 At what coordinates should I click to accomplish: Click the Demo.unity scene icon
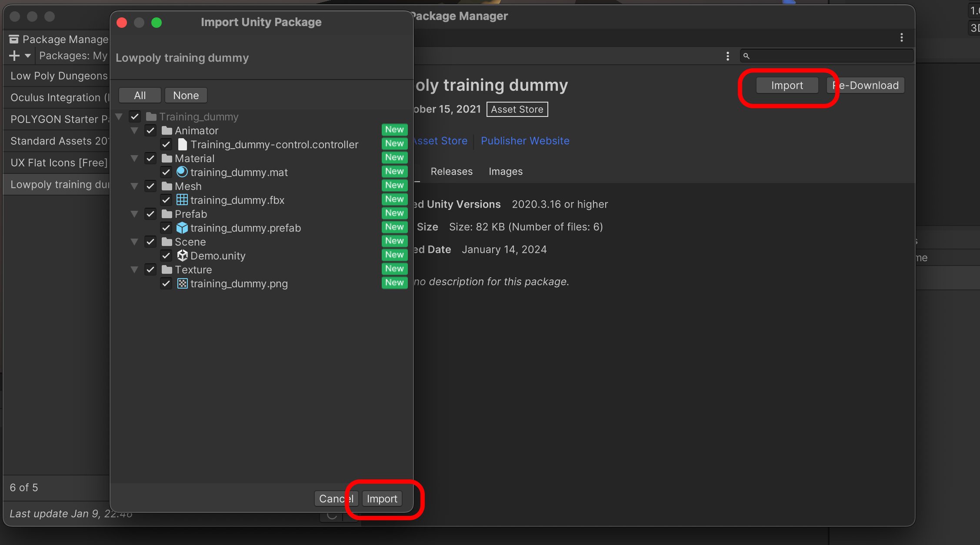pyautogui.click(x=182, y=256)
